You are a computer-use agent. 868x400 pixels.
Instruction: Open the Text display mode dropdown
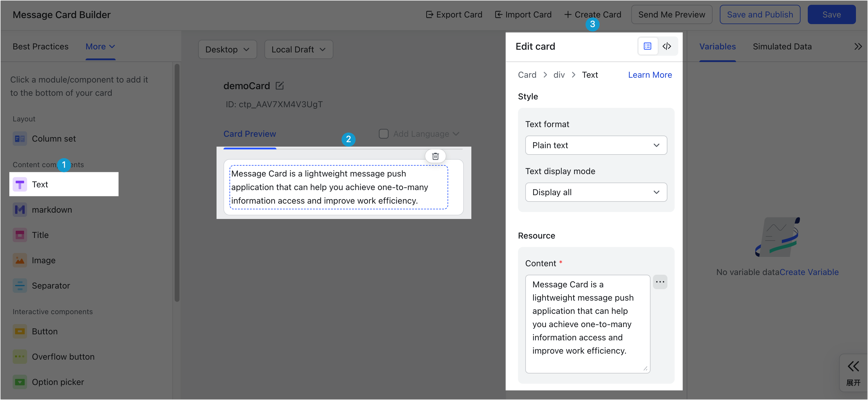tap(596, 192)
